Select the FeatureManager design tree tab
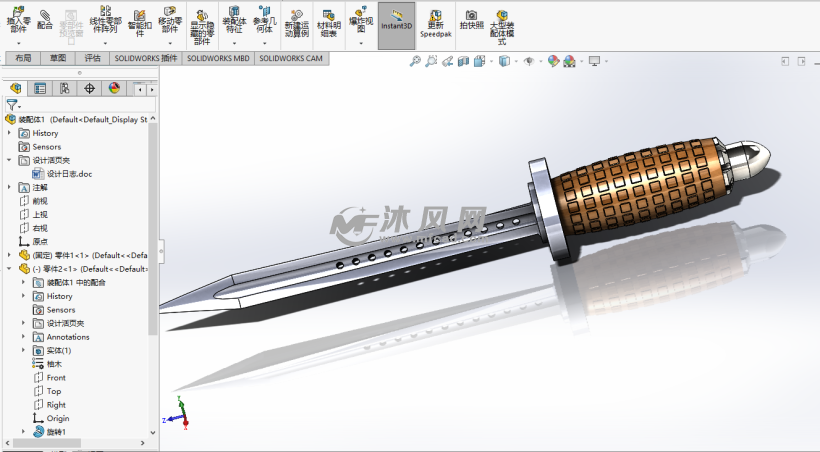This screenshot has height=452, width=820. click(x=16, y=88)
